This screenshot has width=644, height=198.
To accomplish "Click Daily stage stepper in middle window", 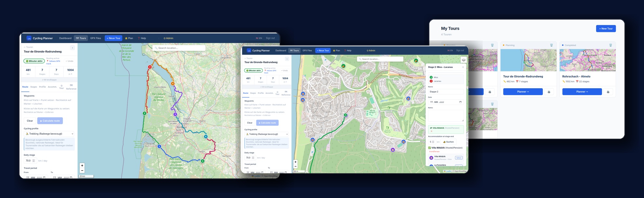I will (253, 158).
